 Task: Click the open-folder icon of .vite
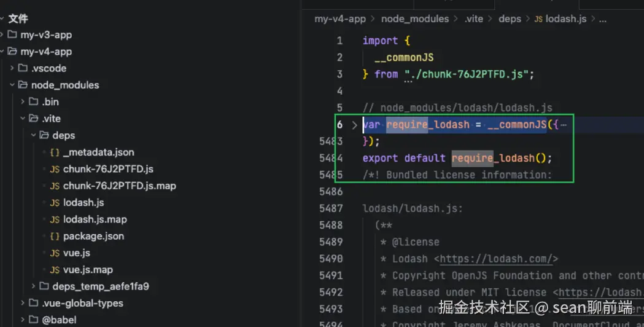[x=34, y=118]
